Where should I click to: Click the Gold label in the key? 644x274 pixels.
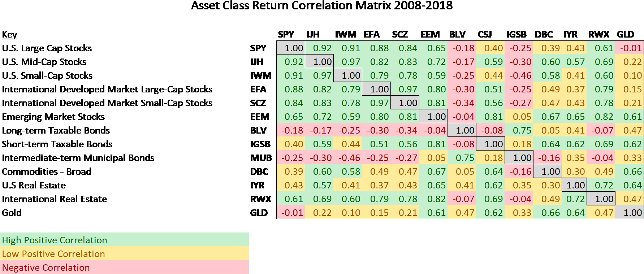point(12,213)
